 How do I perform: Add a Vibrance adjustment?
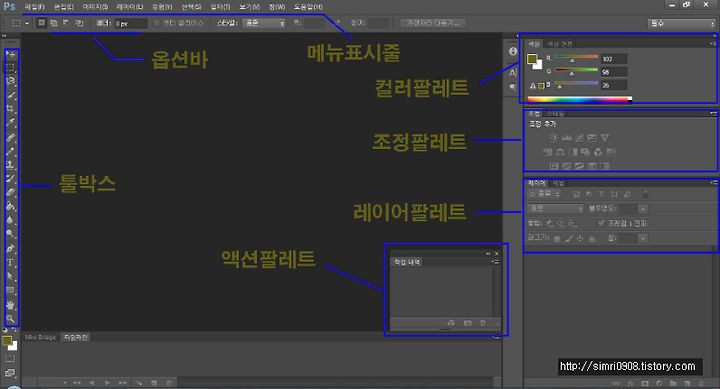(x=605, y=137)
